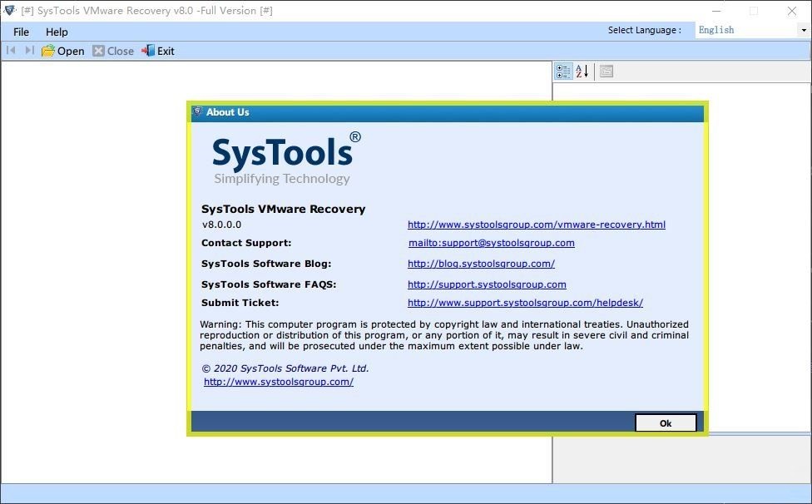
Task: Click the Exit toolbar button
Action: tap(158, 51)
